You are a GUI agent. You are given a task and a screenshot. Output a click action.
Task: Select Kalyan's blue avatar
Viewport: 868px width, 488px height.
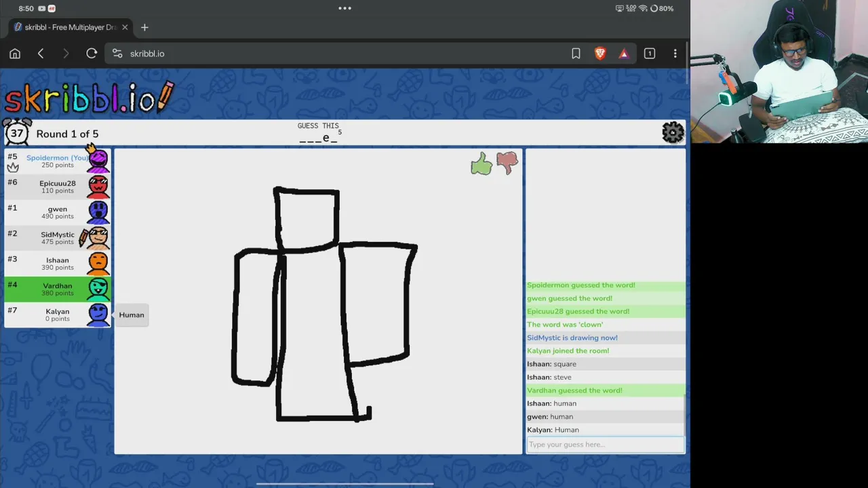(98, 315)
